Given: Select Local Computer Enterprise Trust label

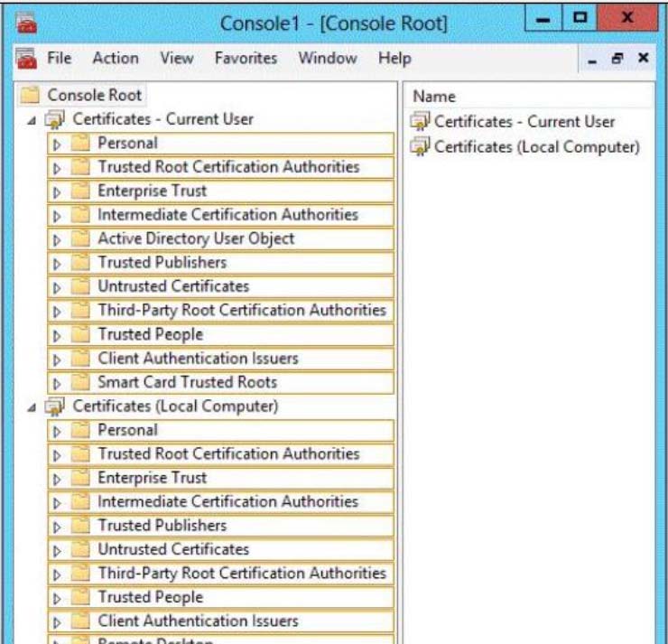Looking at the screenshot, I should [152, 477].
